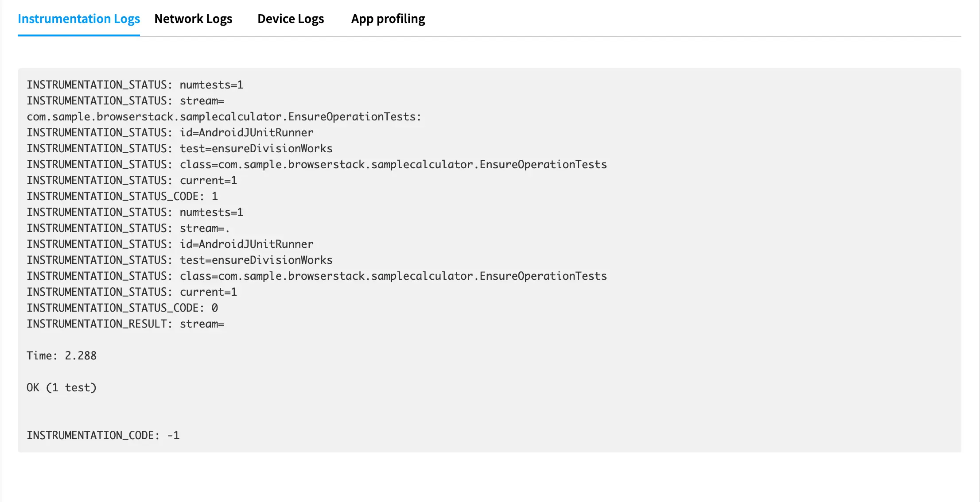
Task: Switch to the Device Logs tab
Action: pos(291,19)
